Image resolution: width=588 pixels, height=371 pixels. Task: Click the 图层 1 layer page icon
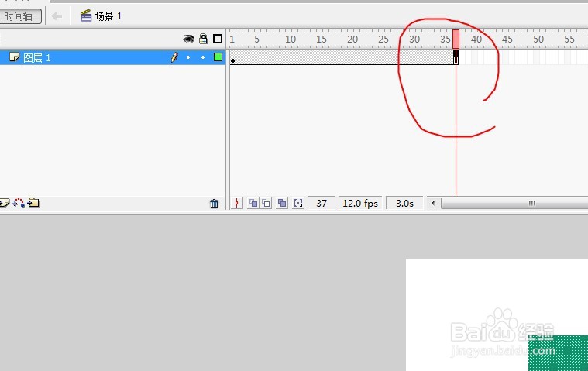(x=14, y=57)
